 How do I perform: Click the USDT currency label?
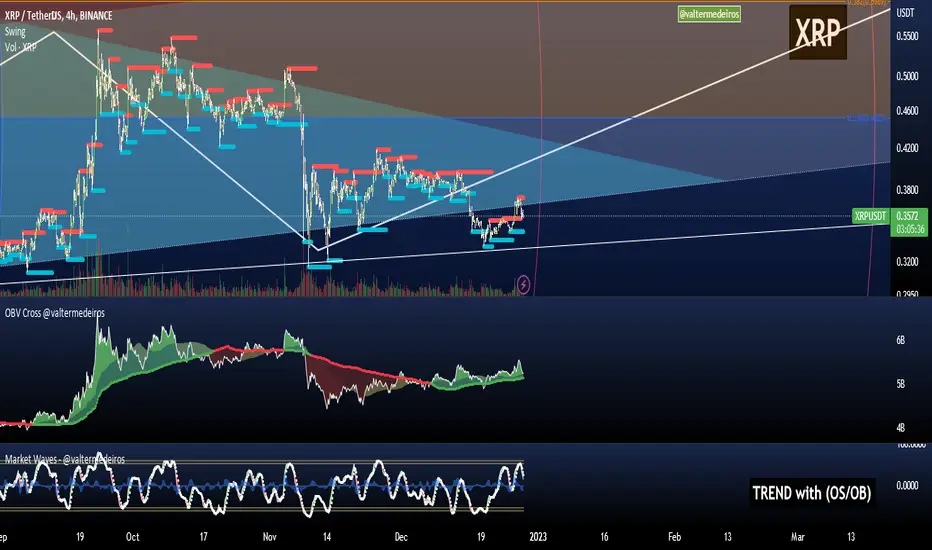905,13
